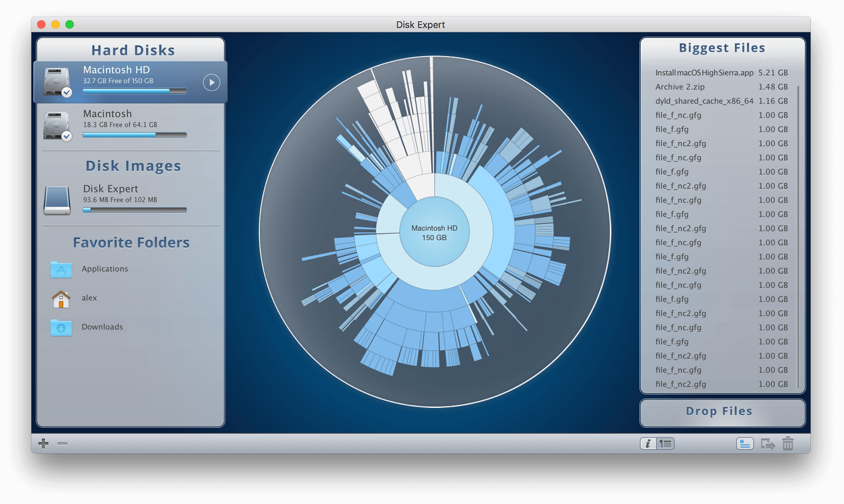The height and width of the screenshot is (504, 844).
Task: Click the alex home folder icon
Action: 60,298
